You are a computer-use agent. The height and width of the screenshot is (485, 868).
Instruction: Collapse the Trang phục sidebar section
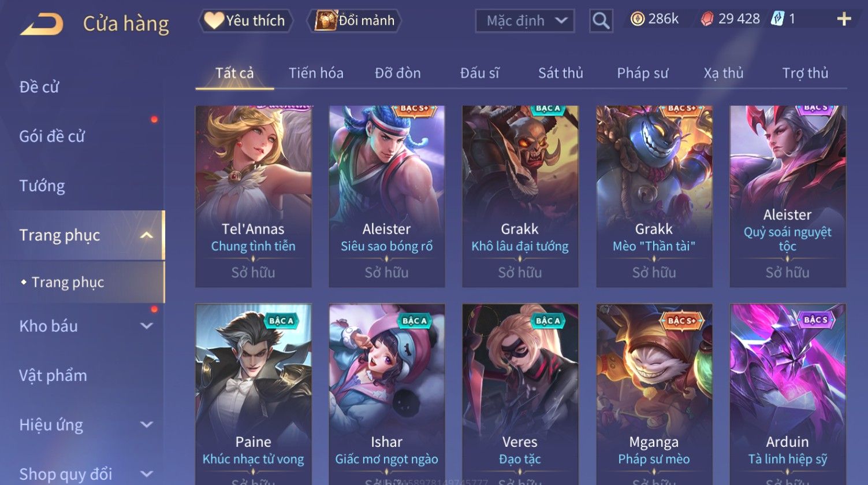[x=146, y=235]
